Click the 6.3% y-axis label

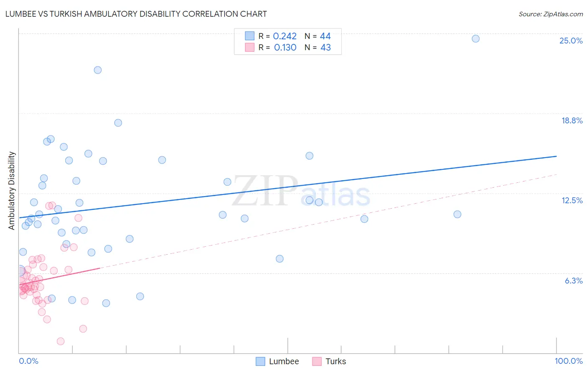(574, 281)
